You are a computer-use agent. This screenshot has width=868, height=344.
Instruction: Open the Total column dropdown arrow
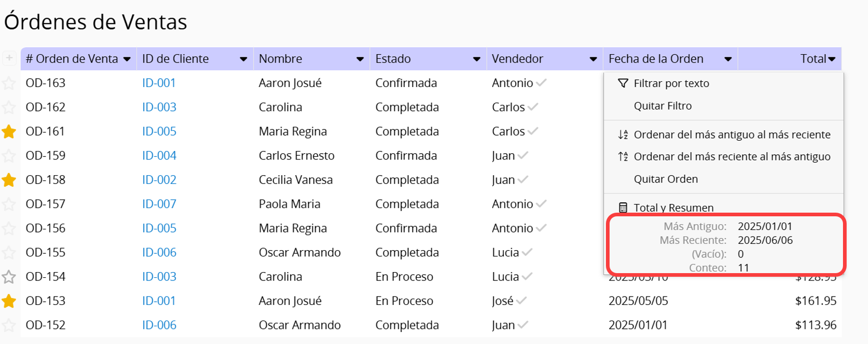(832, 59)
